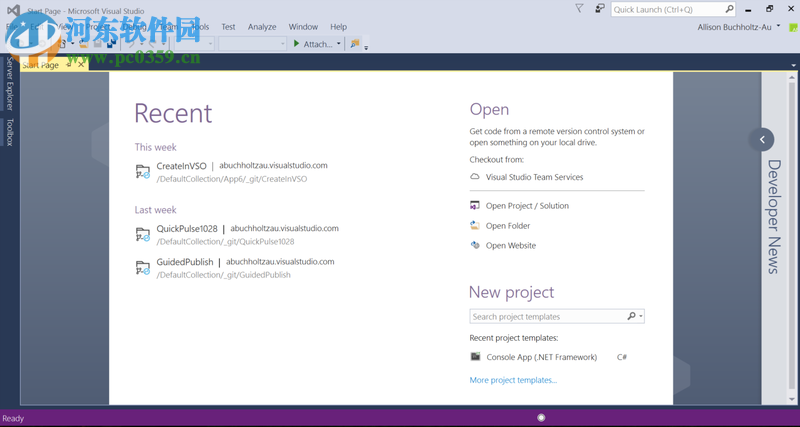Click the C# label beside Console App
The width and height of the screenshot is (800, 427).
[622, 357]
